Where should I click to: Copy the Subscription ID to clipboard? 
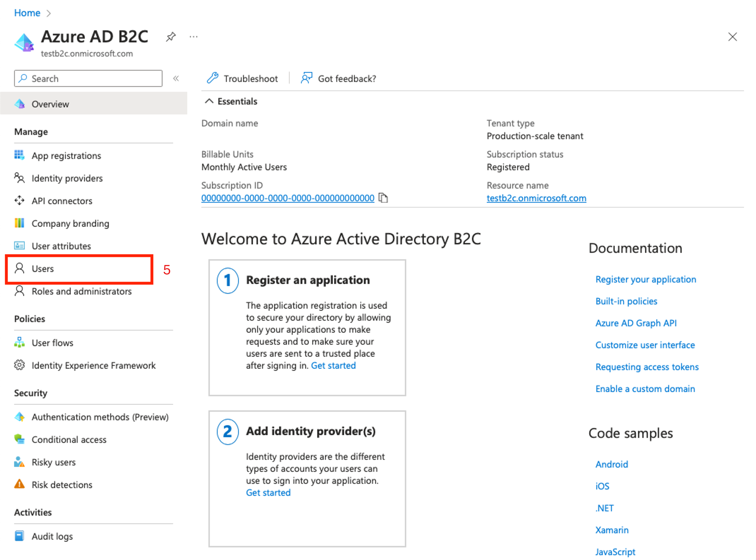coord(383,198)
